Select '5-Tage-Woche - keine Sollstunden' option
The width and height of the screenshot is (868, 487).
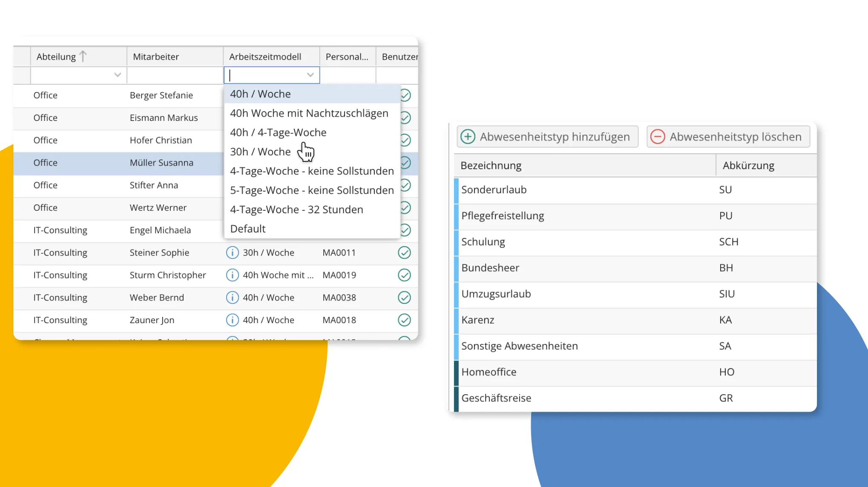[x=312, y=190]
